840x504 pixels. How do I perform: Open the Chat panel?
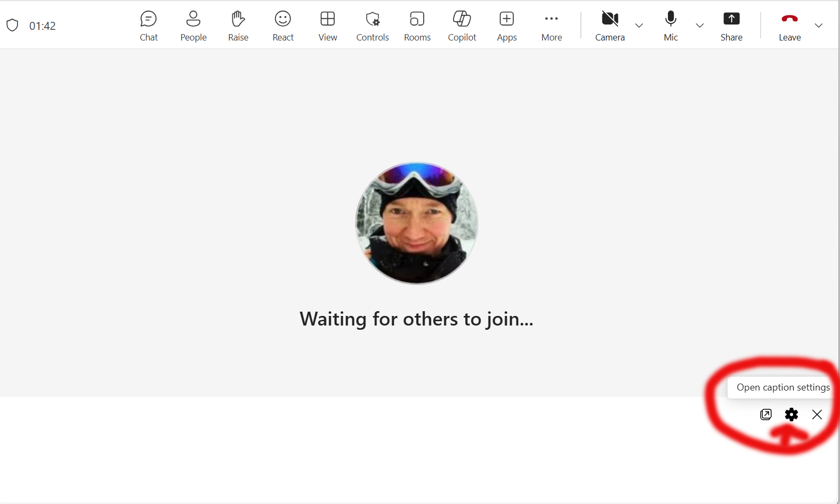[149, 26]
